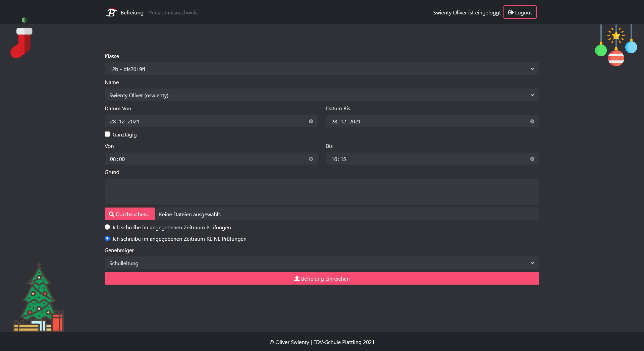Viewport: 644px width, 351px height.
Task: Click the B logo with Santa hat
Action: point(111,12)
